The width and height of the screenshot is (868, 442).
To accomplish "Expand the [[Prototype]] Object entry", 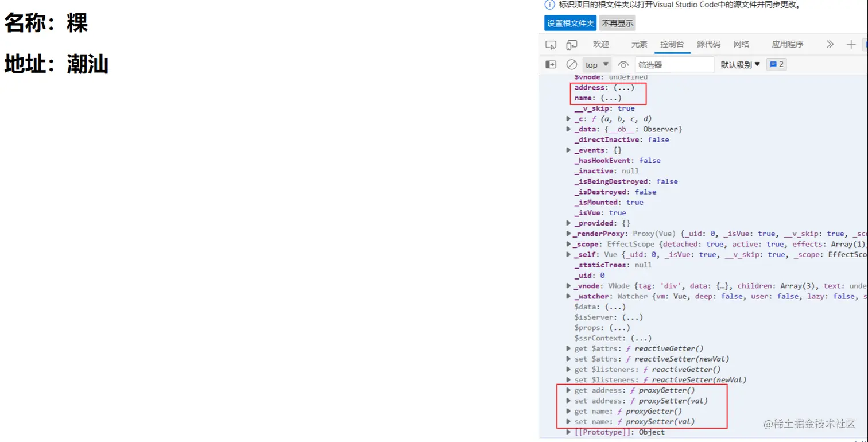I will (x=569, y=432).
